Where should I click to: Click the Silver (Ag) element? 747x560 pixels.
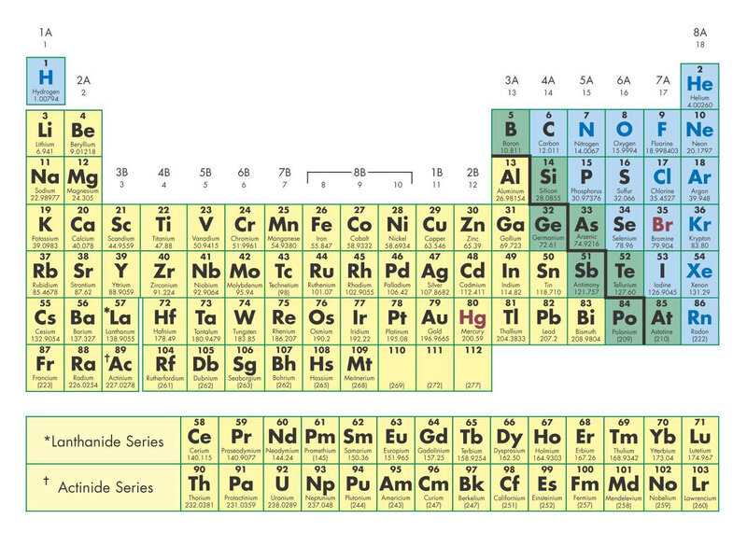[435, 274]
